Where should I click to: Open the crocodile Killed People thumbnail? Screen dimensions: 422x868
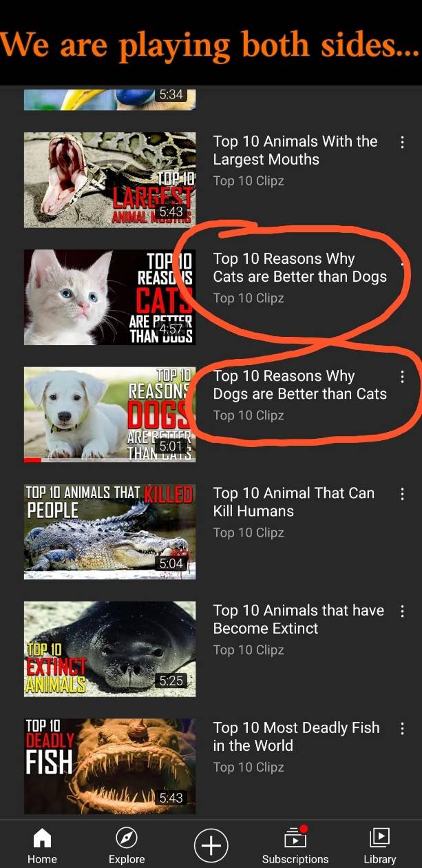109,531
